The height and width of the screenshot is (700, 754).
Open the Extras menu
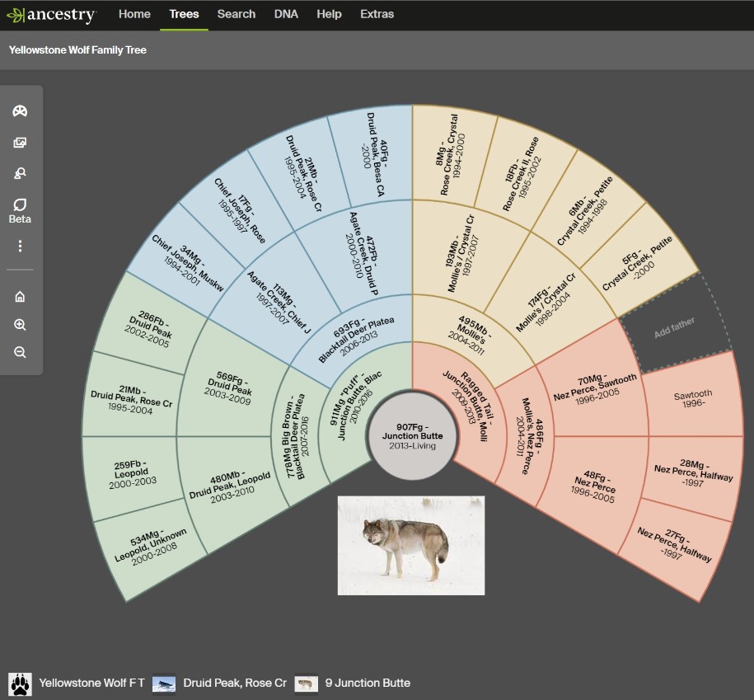[x=377, y=14]
